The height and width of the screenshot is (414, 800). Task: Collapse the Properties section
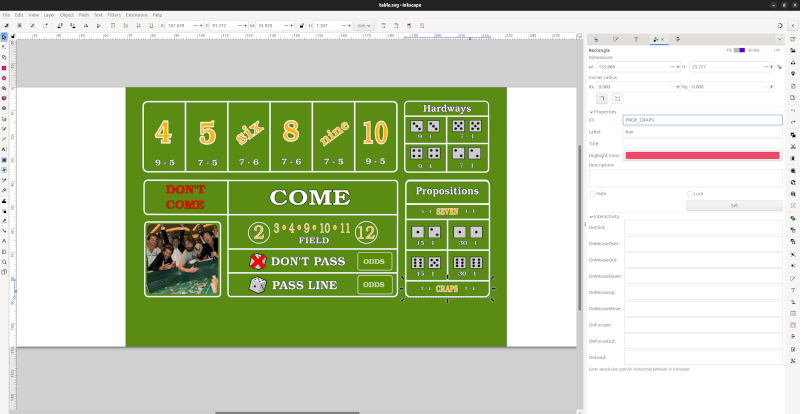point(603,112)
